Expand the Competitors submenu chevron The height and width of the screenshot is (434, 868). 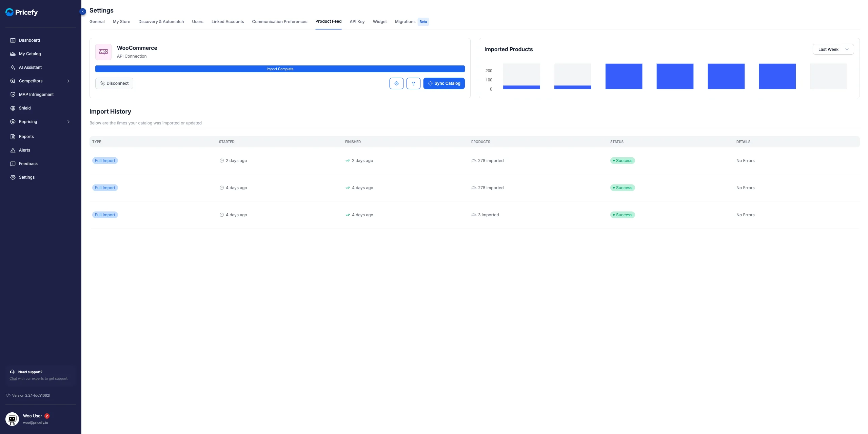coord(68,81)
